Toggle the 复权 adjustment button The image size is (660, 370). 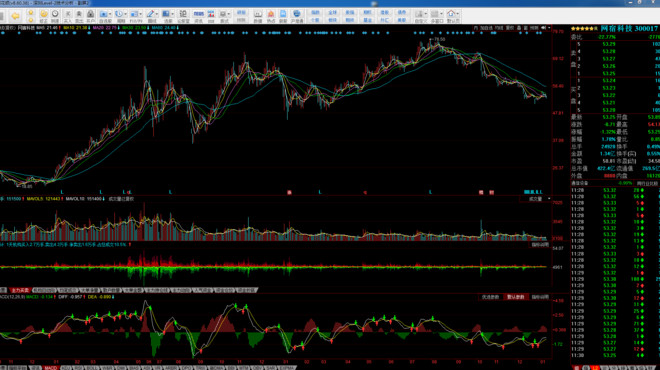click(x=510, y=28)
